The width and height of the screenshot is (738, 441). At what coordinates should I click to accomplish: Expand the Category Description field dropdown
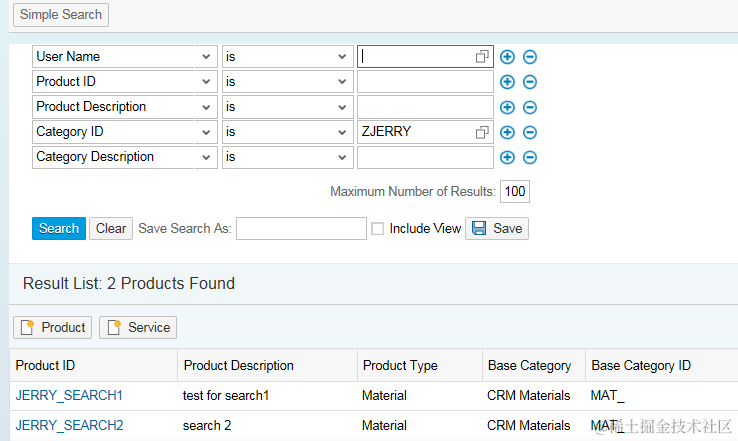click(207, 157)
